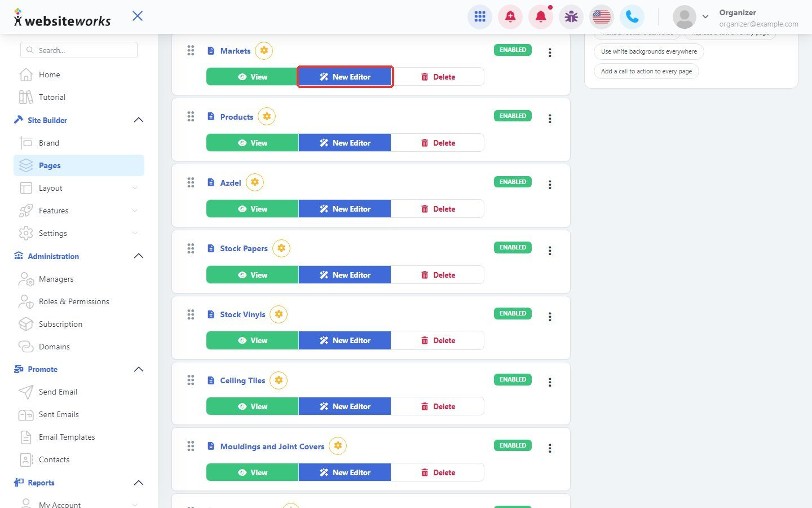The image size is (812, 508).
Task: Open settings gear for Products page
Action: [x=267, y=117]
